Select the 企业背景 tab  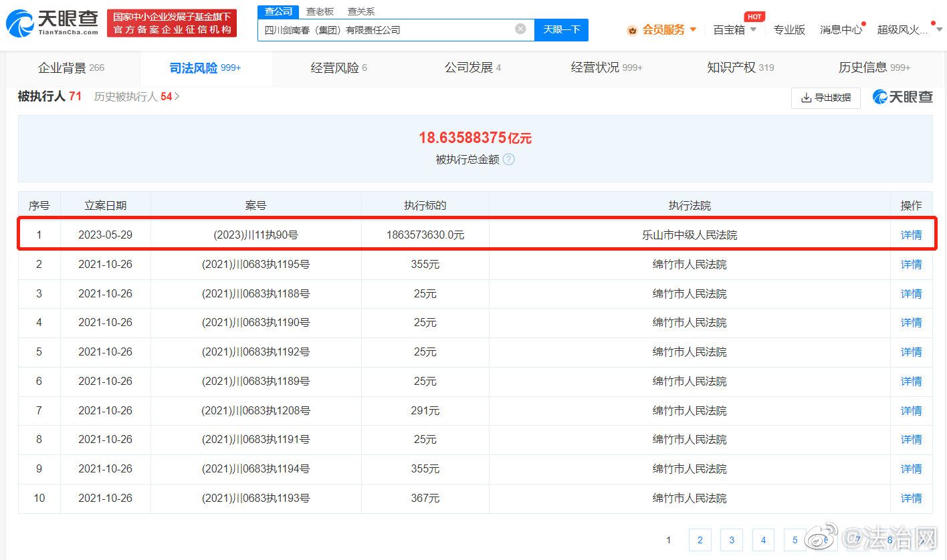71,67
